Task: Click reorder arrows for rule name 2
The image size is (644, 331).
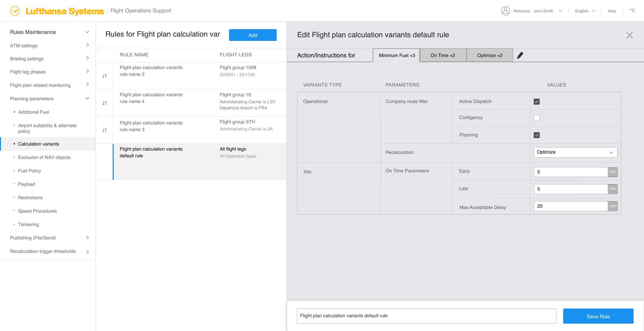Action: (x=105, y=76)
